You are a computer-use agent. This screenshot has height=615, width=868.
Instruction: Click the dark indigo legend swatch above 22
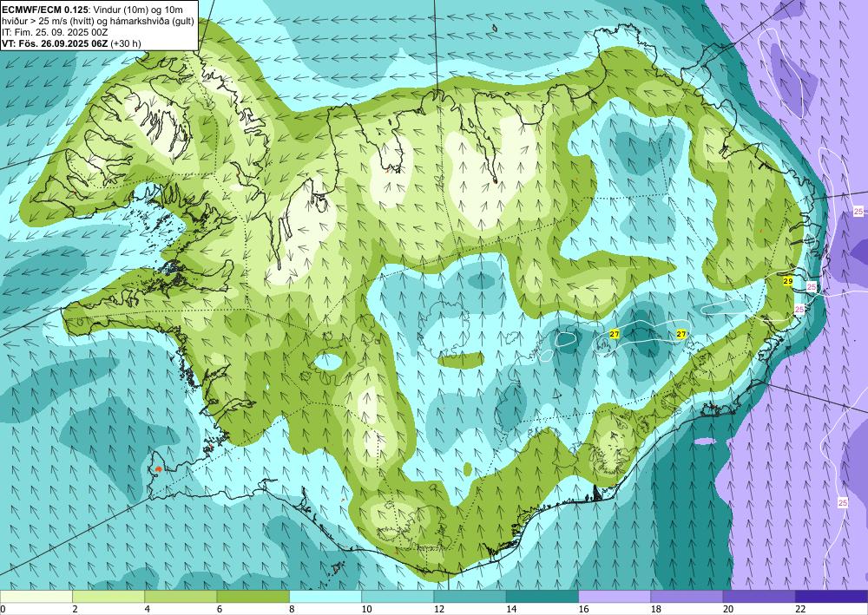[x=832, y=597]
